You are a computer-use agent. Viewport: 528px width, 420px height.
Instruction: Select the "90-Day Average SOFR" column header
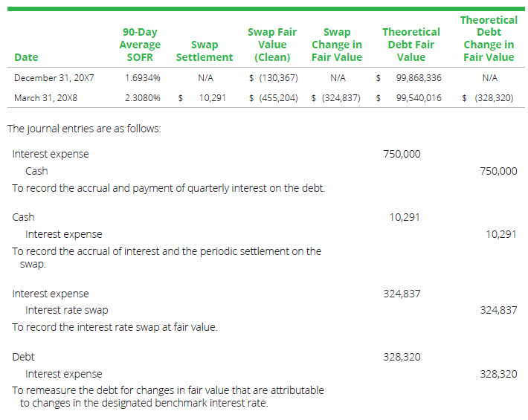[x=141, y=45]
